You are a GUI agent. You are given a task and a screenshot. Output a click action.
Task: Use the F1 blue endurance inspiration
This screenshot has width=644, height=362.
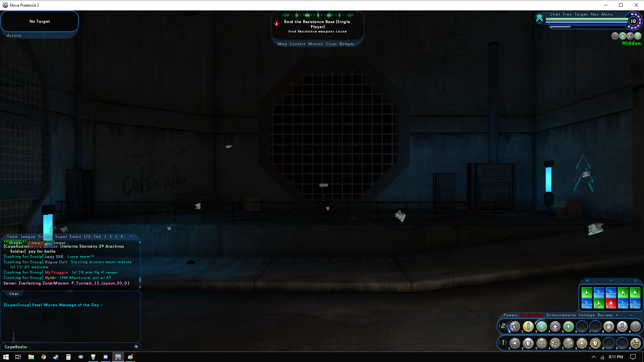(587, 304)
